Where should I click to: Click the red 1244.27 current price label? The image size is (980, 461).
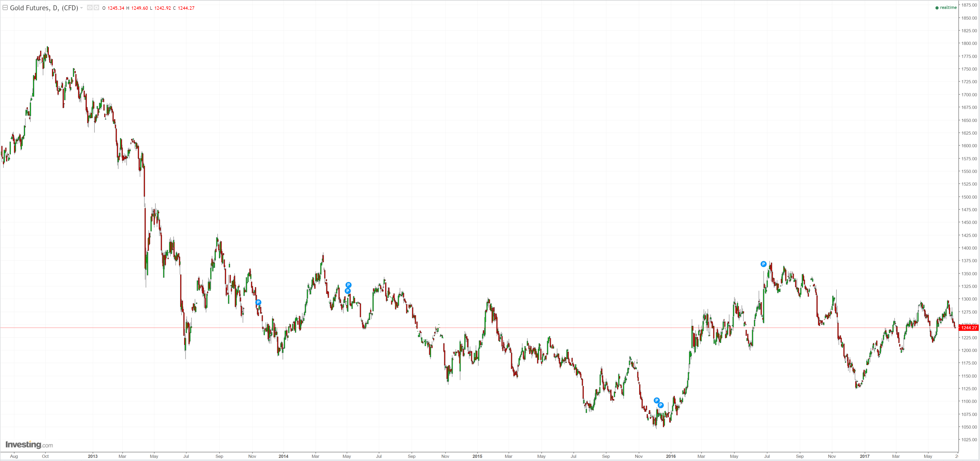pyautogui.click(x=968, y=328)
